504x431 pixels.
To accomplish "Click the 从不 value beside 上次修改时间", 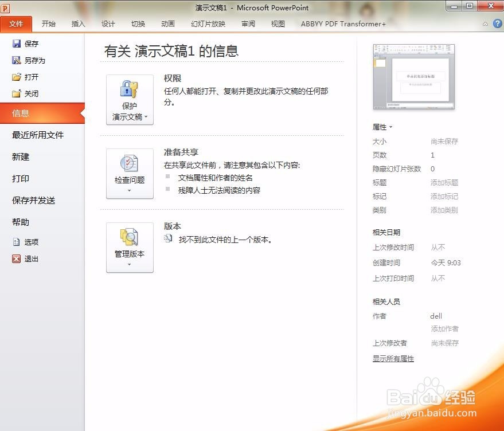I will pyautogui.click(x=438, y=248).
